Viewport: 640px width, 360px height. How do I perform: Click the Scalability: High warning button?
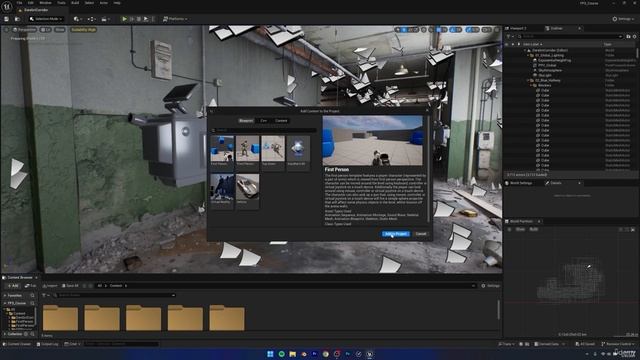point(84,30)
